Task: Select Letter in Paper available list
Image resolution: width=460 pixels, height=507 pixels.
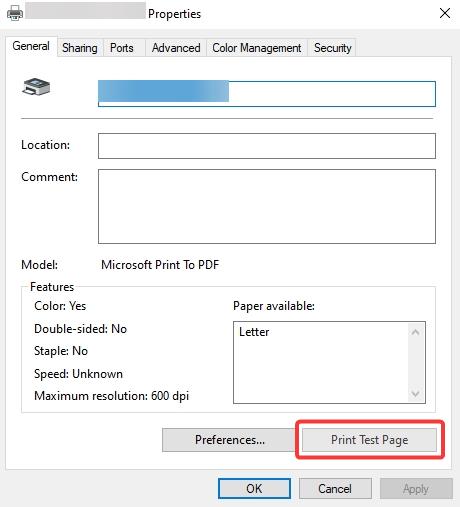Action: pos(254,332)
